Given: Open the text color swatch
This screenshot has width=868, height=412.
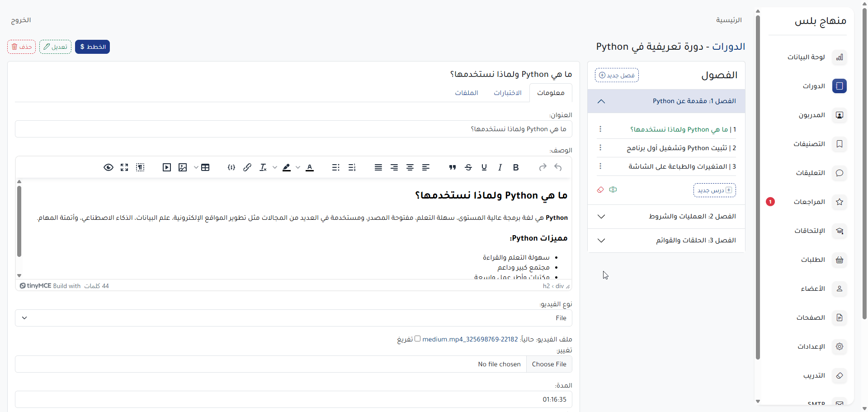Looking at the screenshot, I should [x=310, y=167].
